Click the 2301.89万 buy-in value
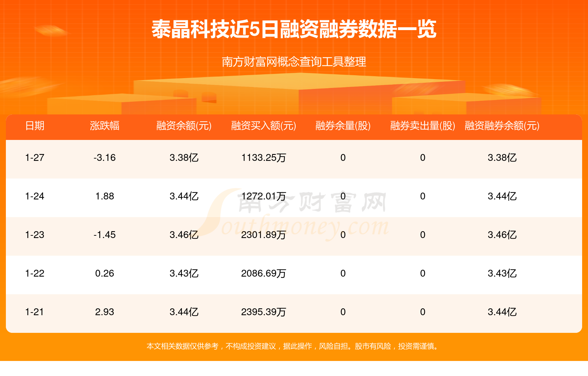The width and height of the screenshot is (588, 376). click(x=263, y=235)
